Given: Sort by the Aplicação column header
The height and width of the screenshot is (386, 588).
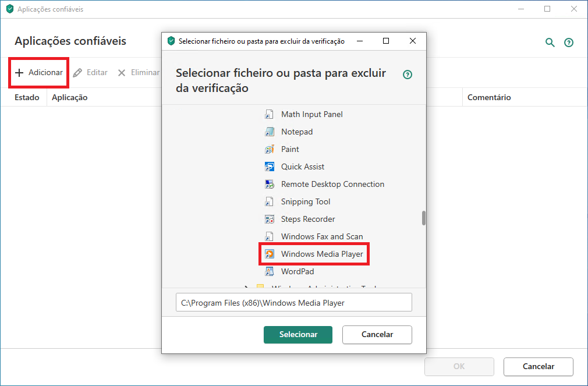Looking at the screenshot, I should 70,97.
